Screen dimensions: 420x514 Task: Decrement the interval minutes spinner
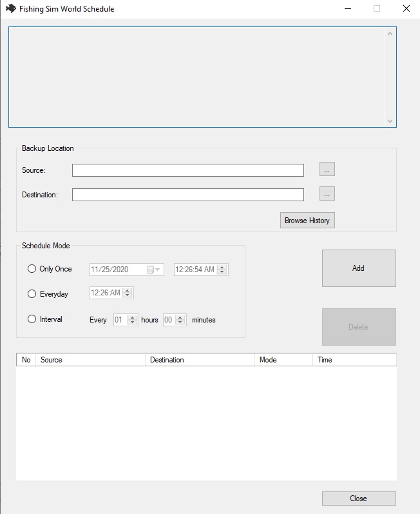(180, 322)
